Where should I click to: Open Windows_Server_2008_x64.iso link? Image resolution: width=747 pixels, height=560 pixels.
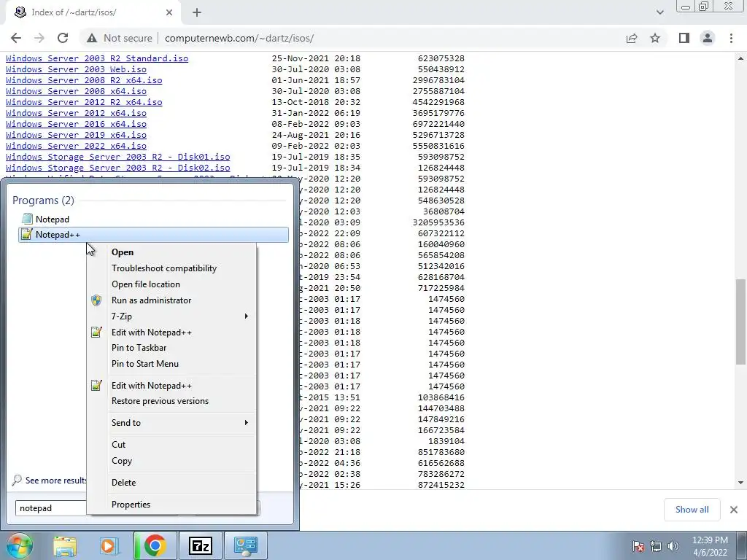[76, 91]
